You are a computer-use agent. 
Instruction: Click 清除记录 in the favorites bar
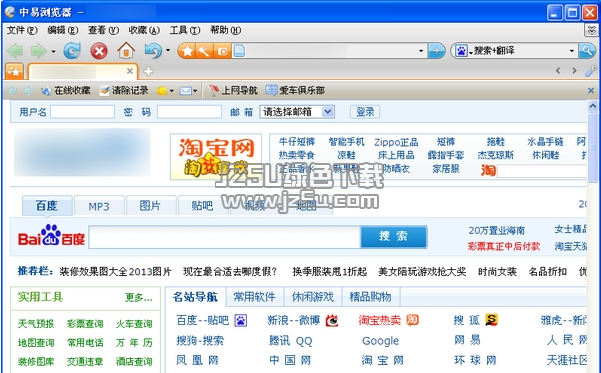(x=124, y=90)
